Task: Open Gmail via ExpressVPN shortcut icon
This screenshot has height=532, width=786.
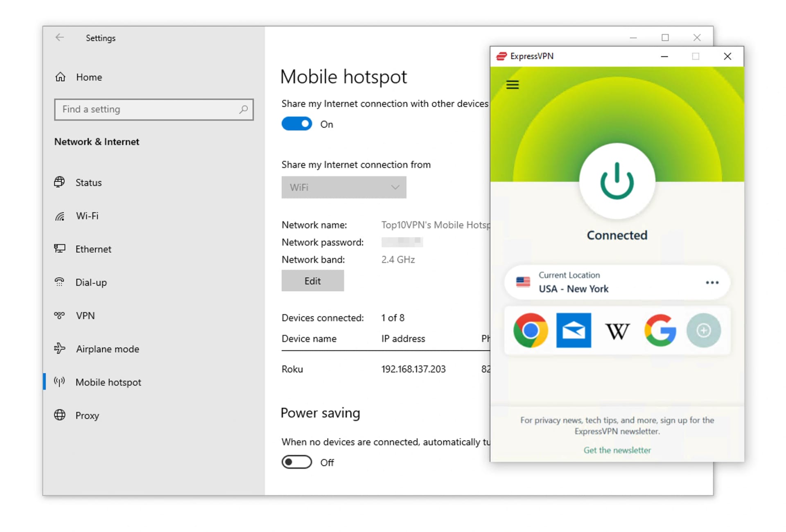Action: [x=573, y=330]
